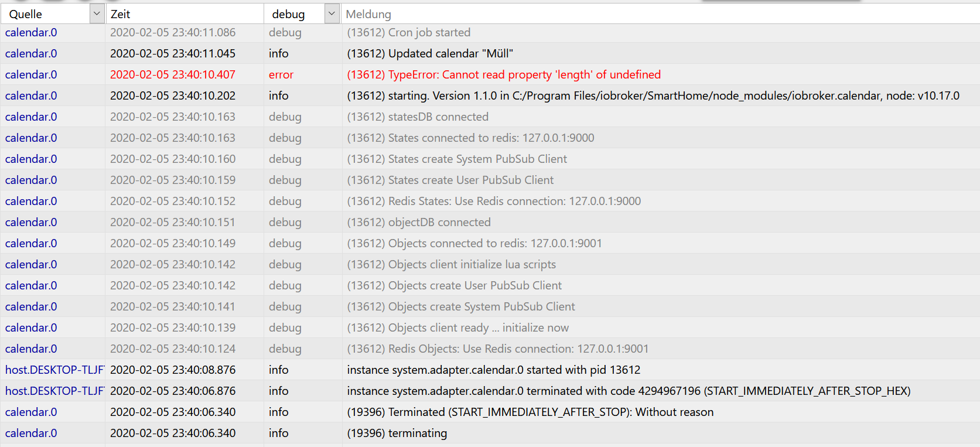Select calendar.0 source in the Cron job row
This screenshot has width=980, height=447.
point(31,32)
